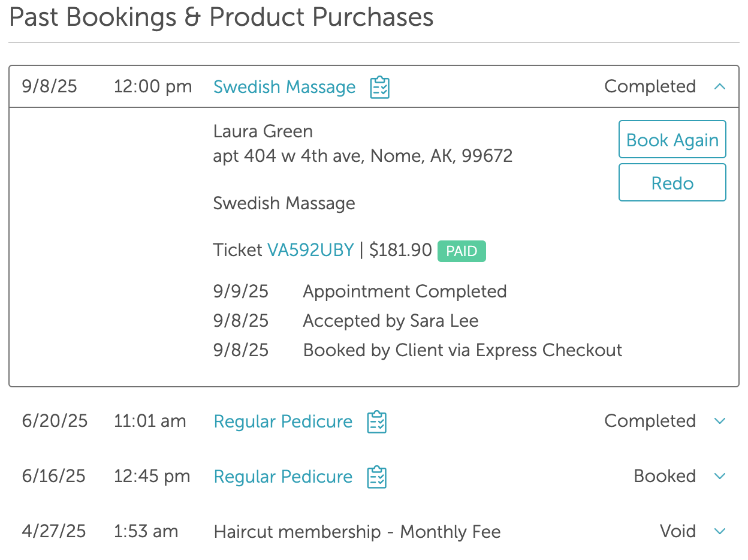Click the clipboard icon on the 6/20/25 pedicure
Viewport: 748px width, 560px height.
tap(377, 421)
